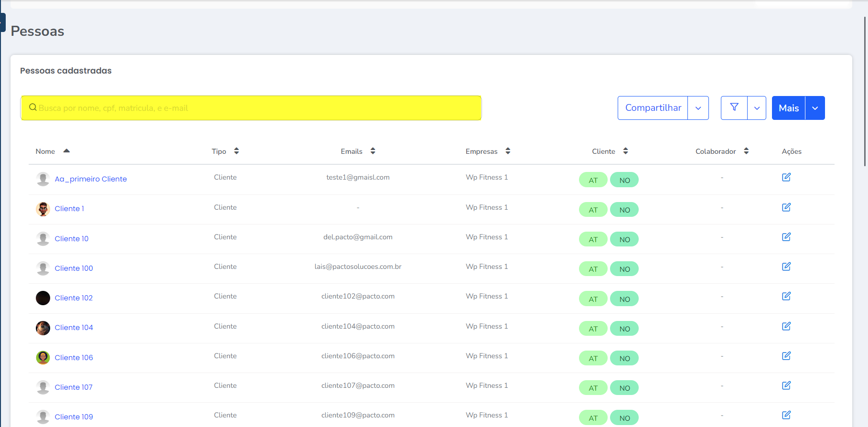This screenshot has width=868, height=427.
Task: Click the filter funnel icon button
Action: click(734, 107)
